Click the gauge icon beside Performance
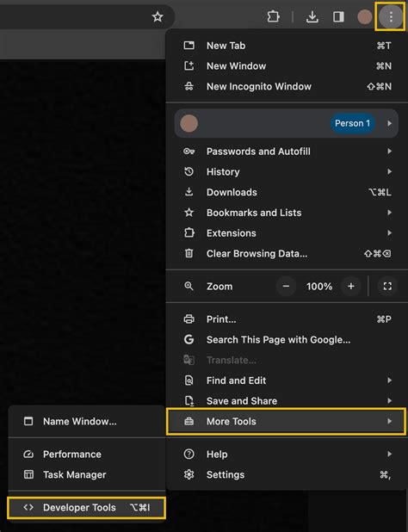The image size is (408, 532). [28, 454]
